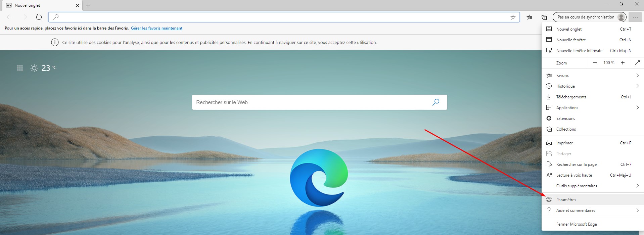Image resolution: width=644 pixels, height=235 pixels.
Task: Choose Rechercher sur la page
Action: pyautogui.click(x=593, y=164)
